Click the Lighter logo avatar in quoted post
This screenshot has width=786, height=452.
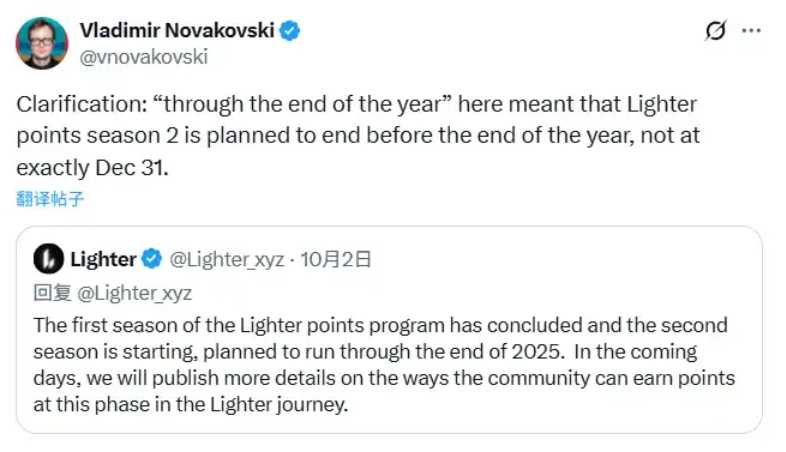click(48, 260)
